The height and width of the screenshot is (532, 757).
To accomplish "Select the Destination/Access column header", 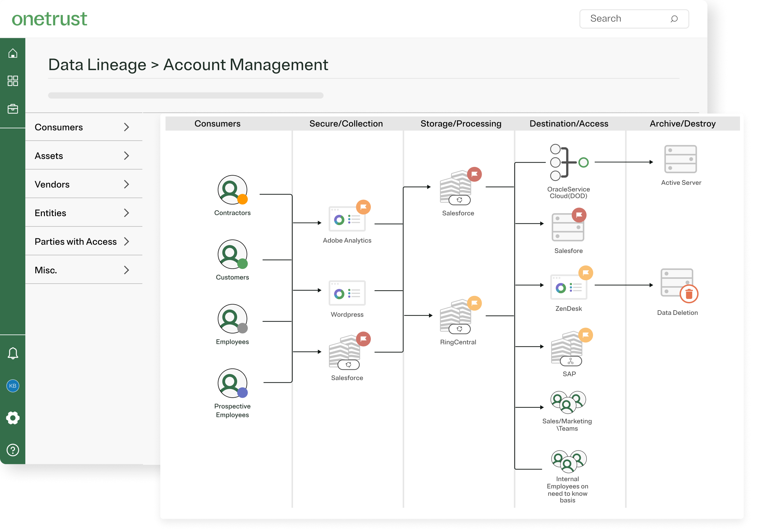I will [x=569, y=123].
